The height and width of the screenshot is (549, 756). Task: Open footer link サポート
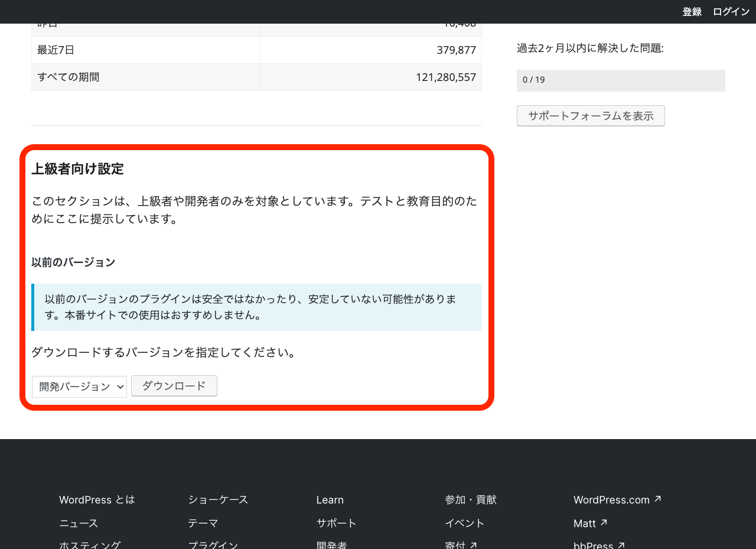click(x=337, y=524)
